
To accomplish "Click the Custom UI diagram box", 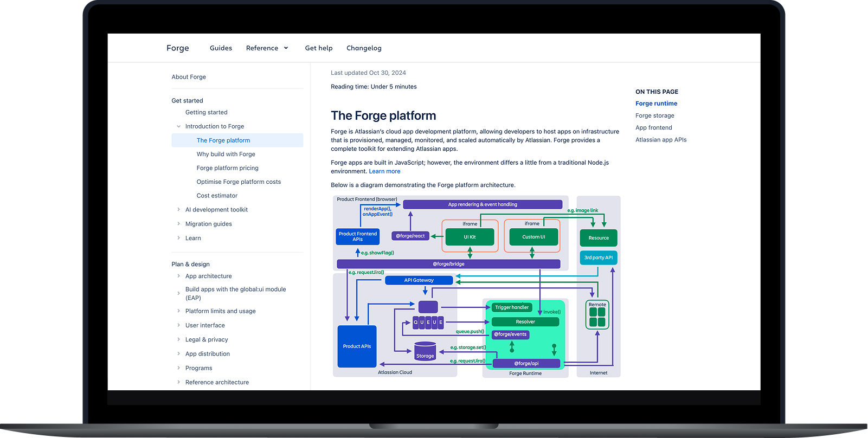I will click(x=533, y=237).
